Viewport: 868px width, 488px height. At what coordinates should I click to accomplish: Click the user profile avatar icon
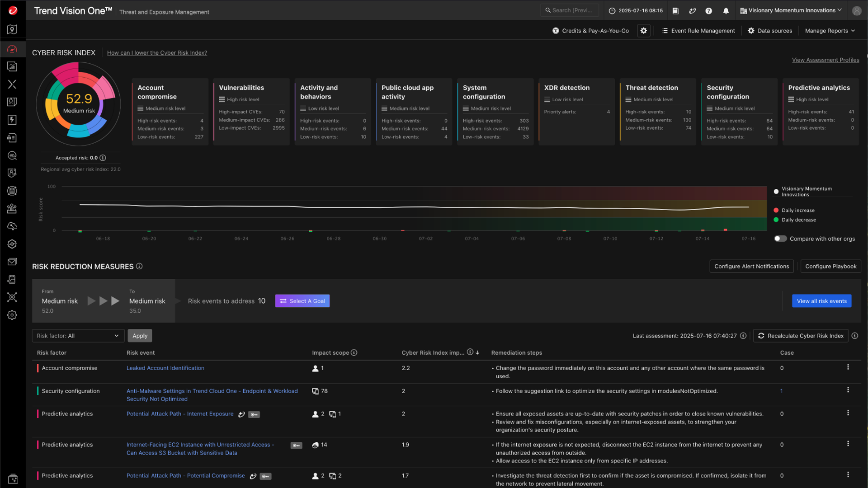click(x=856, y=11)
